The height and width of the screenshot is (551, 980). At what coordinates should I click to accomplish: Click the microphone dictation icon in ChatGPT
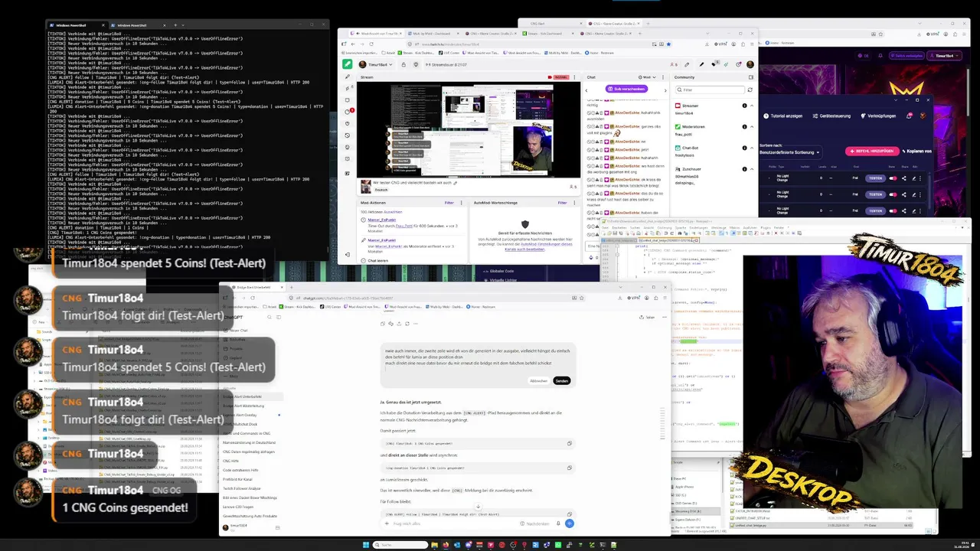pos(558,523)
